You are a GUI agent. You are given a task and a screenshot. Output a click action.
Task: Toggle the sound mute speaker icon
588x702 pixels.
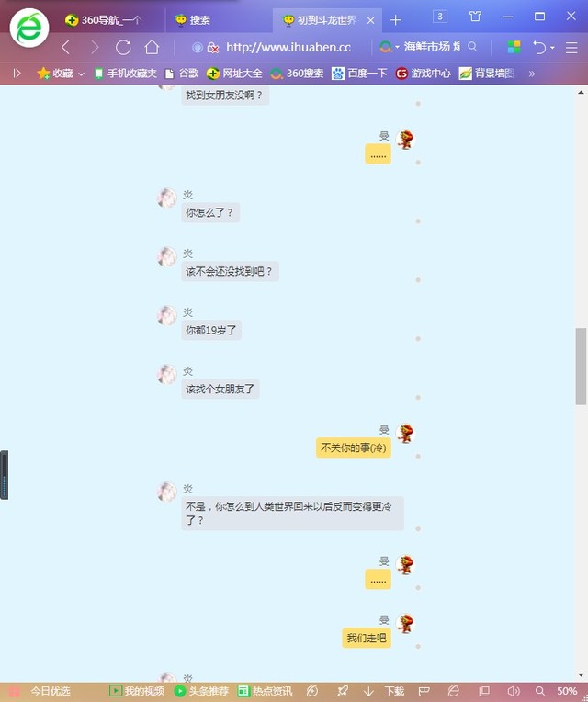click(x=514, y=691)
